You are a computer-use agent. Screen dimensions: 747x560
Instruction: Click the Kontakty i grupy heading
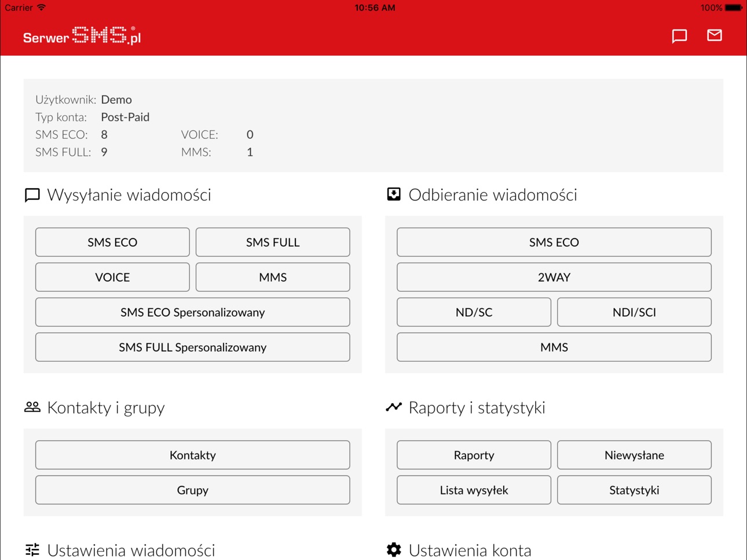(x=106, y=407)
